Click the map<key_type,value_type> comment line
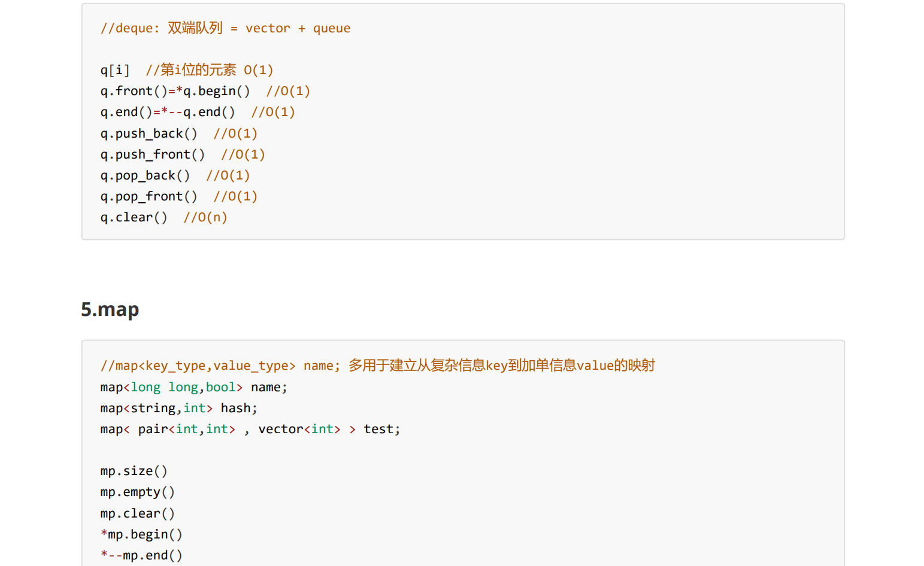The height and width of the screenshot is (566, 924). click(x=378, y=366)
